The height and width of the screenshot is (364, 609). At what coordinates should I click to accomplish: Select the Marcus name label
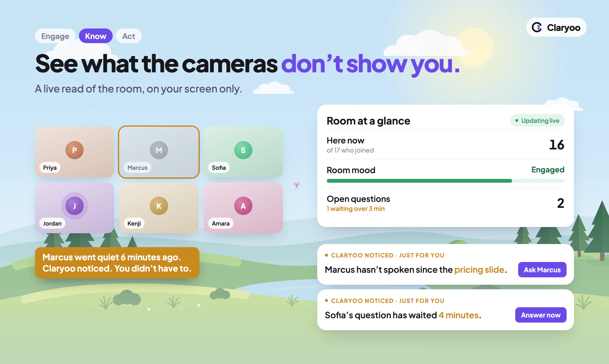point(137,168)
